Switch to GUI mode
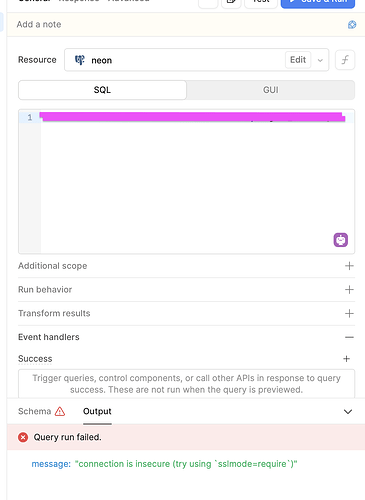The image size is (365, 500). click(x=271, y=90)
